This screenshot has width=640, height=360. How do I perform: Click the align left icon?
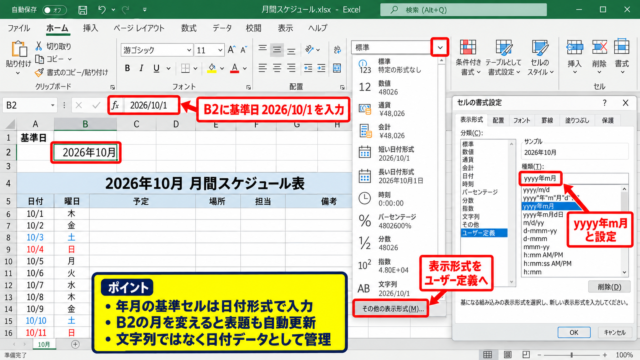262,68
